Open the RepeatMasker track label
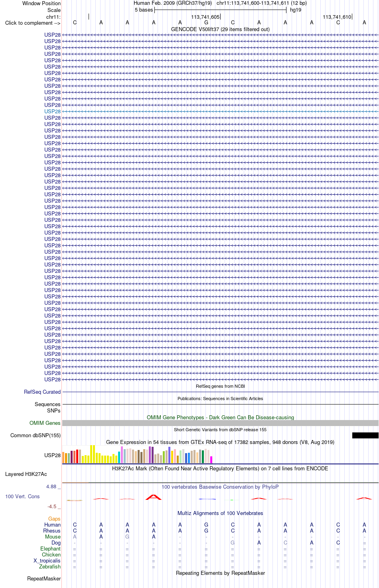This screenshot has height=588, width=379. [x=44, y=578]
